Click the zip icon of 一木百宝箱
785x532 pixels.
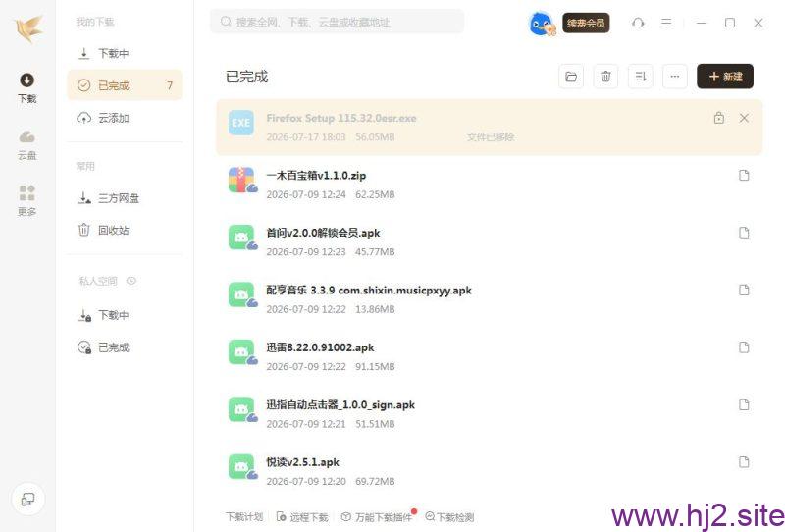point(242,180)
